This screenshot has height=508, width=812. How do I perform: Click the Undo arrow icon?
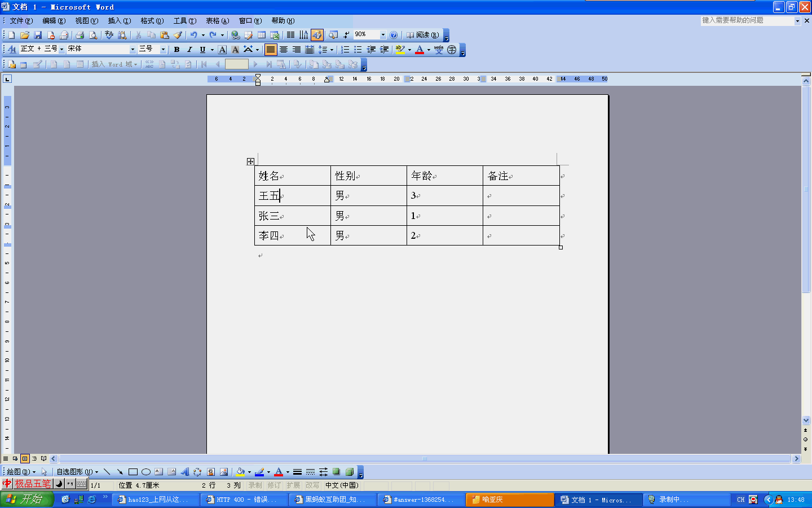pyautogui.click(x=193, y=35)
